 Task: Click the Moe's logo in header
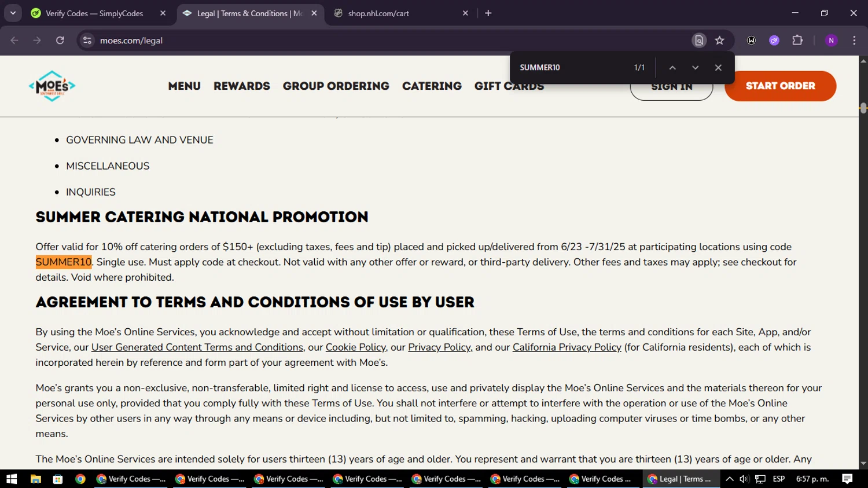[52, 86]
